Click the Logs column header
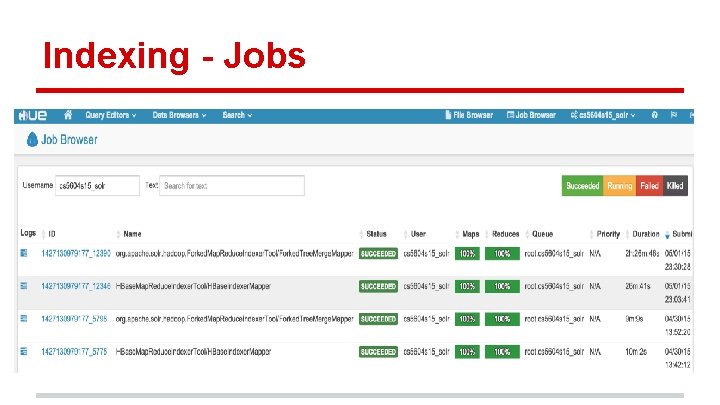Viewport: 720px width, 405px height. (x=28, y=233)
